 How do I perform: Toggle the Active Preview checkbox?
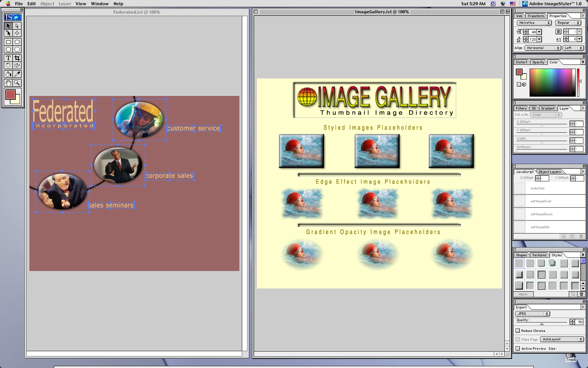(x=518, y=348)
